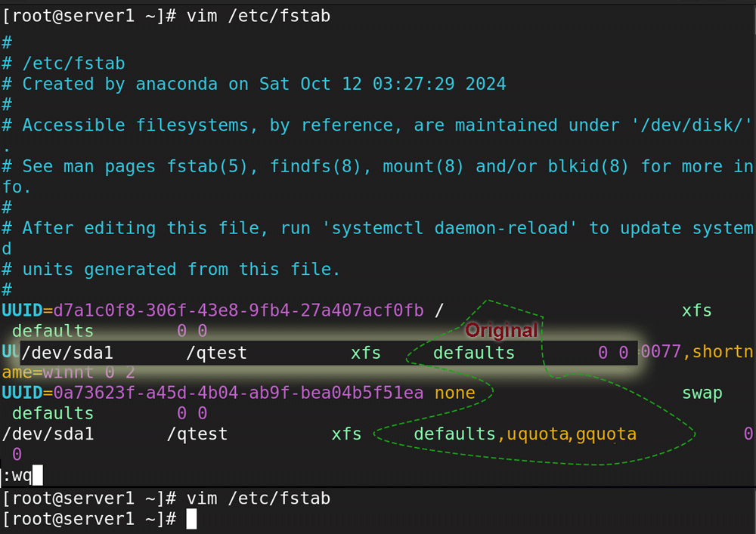Click 'units generated from this file.' line
The image size is (756, 534).
pyautogui.click(x=171, y=269)
